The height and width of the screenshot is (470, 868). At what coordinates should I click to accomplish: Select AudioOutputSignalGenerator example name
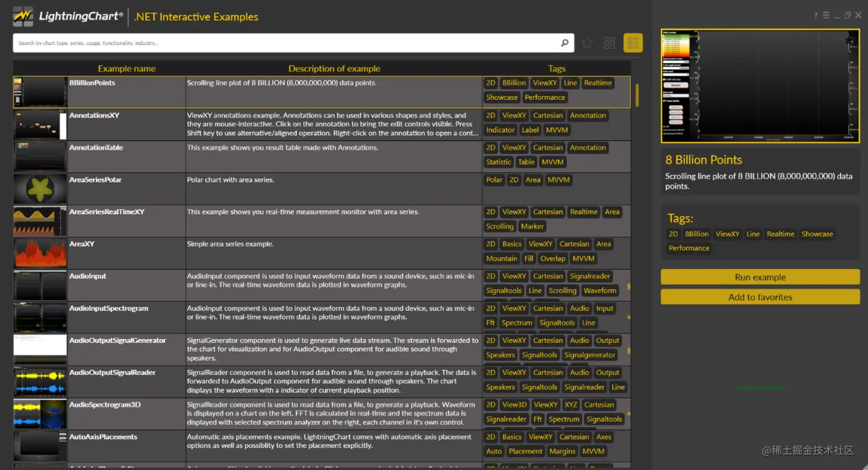tap(118, 340)
